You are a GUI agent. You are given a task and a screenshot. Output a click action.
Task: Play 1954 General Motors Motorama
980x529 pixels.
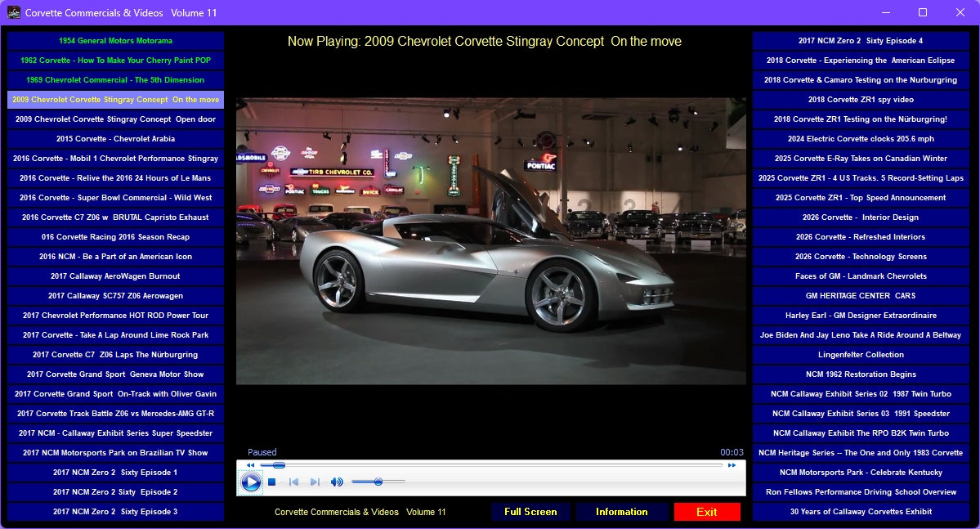pyautogui.click(x=115, y=41)
